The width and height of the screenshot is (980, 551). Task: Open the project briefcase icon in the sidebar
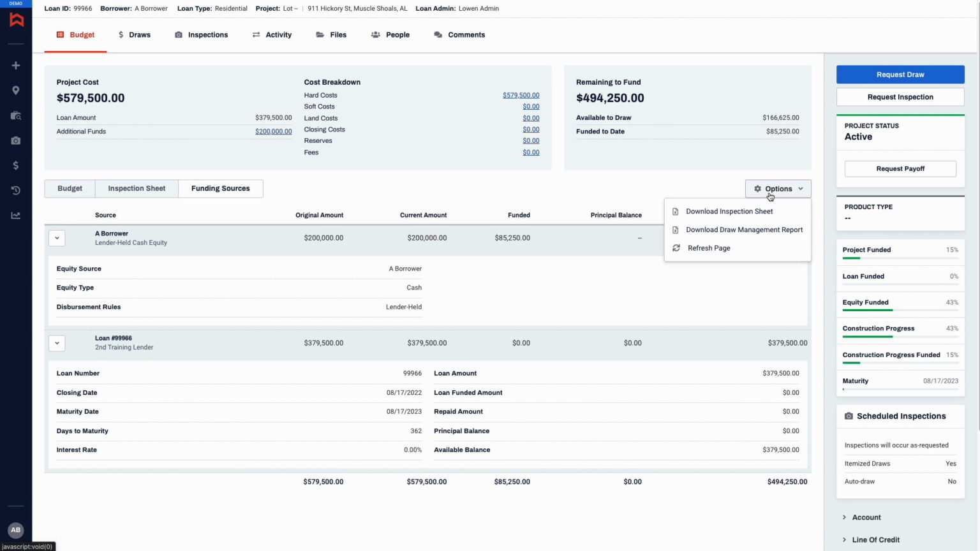click(16, 115)
